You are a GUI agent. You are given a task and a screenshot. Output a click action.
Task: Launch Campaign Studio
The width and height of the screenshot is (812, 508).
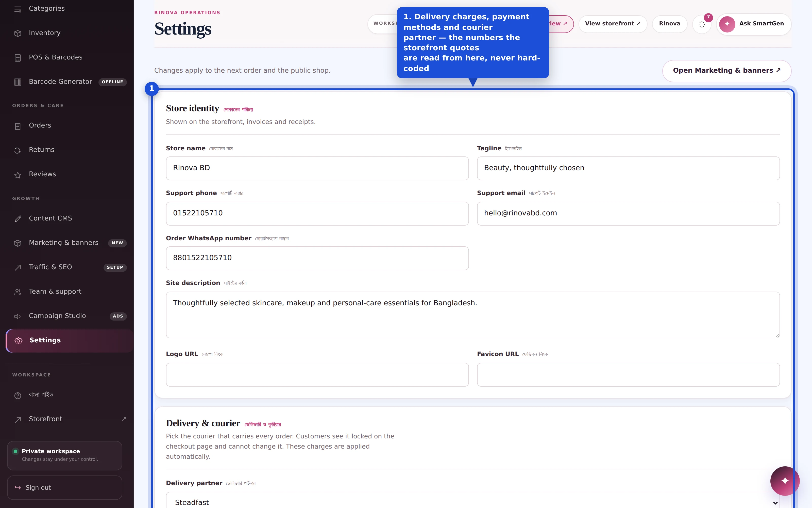pyautogui.click(x=70, y=316)
